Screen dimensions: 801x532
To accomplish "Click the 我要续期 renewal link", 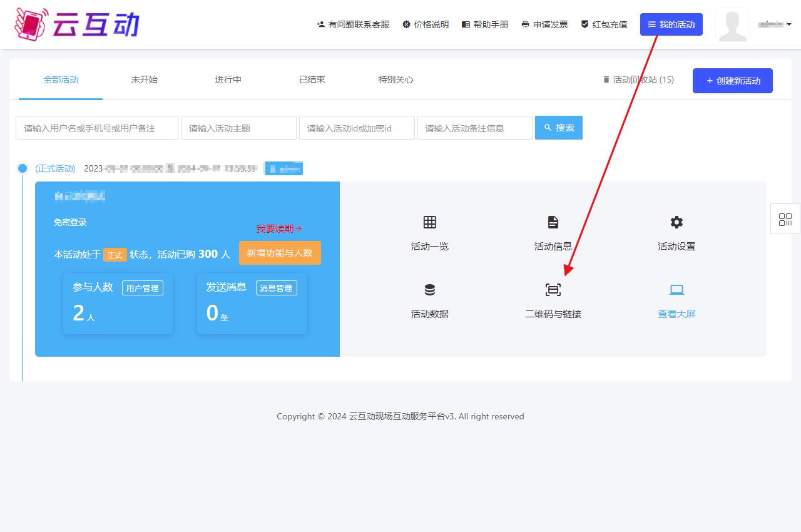I will [x=279, y=229].
